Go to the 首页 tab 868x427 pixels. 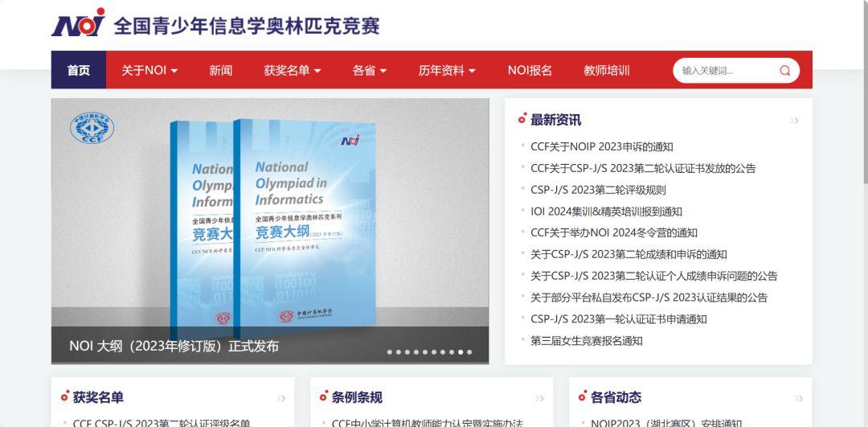[79, 70]
